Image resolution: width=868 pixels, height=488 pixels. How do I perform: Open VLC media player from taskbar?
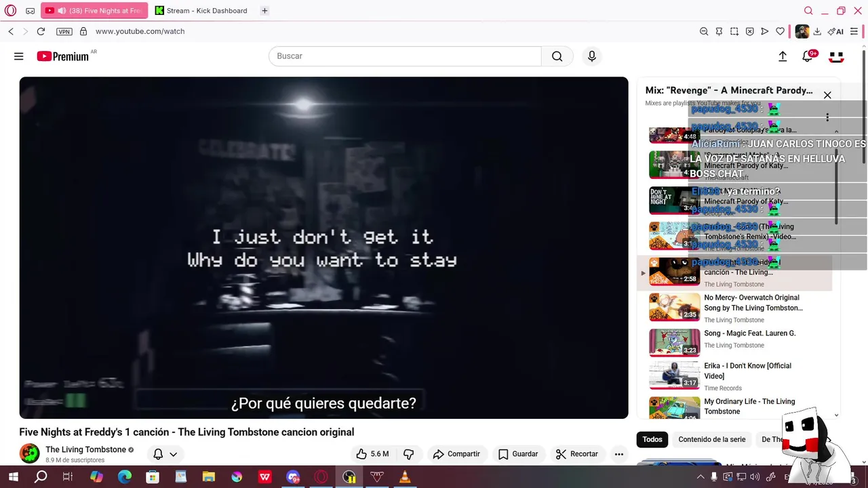pyautogui.click(x=405, y=477)
